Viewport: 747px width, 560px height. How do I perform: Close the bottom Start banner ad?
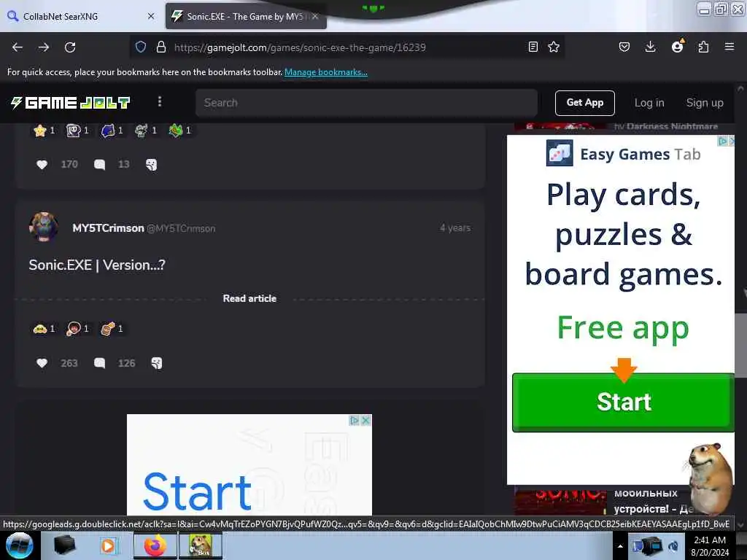tap(365, 421)
